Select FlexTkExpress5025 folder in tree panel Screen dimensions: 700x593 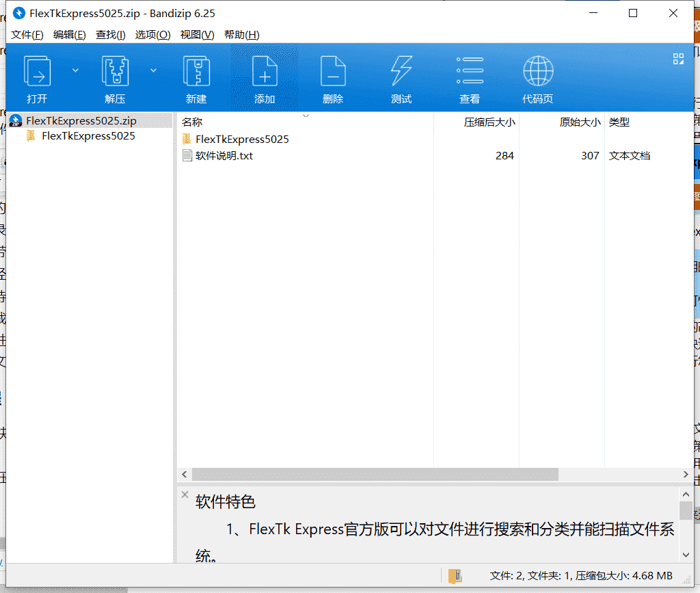pos(88,135)
